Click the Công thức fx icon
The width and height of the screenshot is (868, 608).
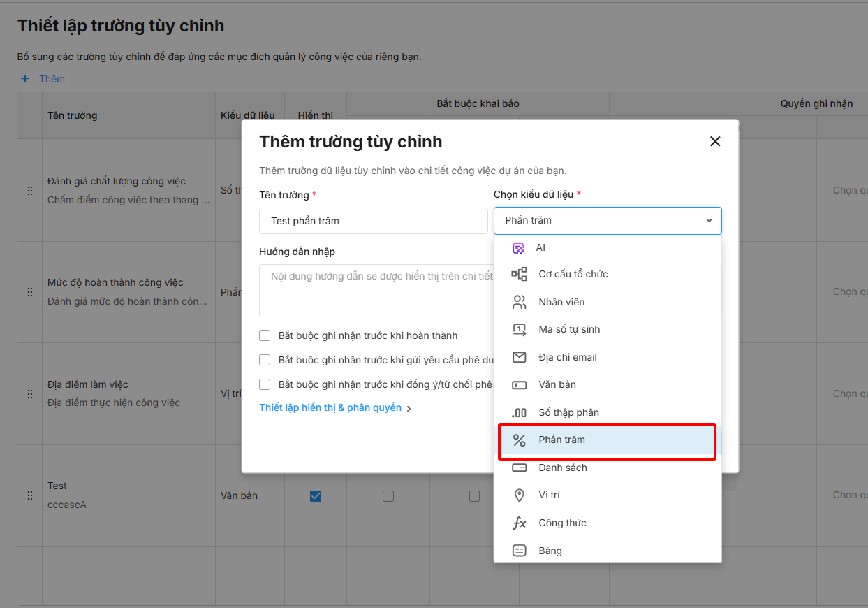(x=519, y=523)
